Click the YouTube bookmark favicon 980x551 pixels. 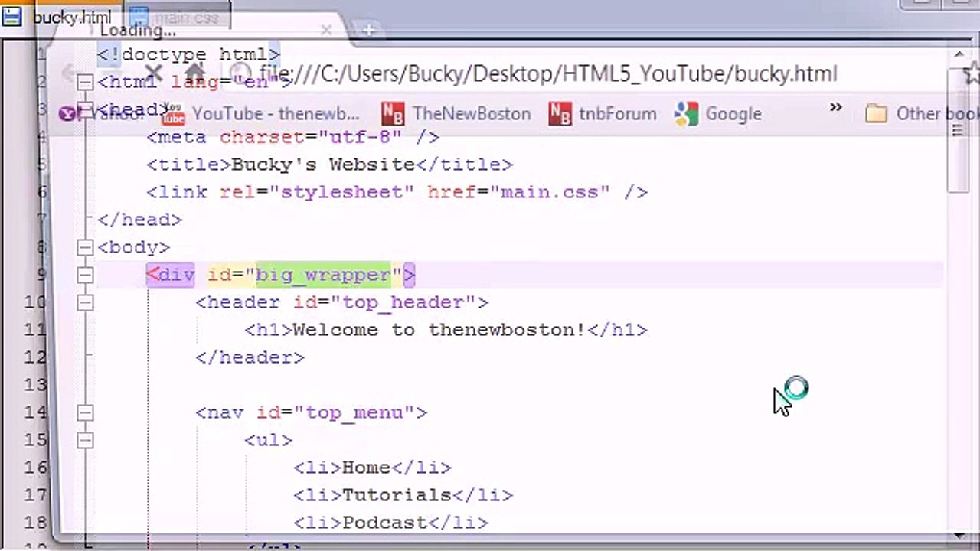click(174, 114)
